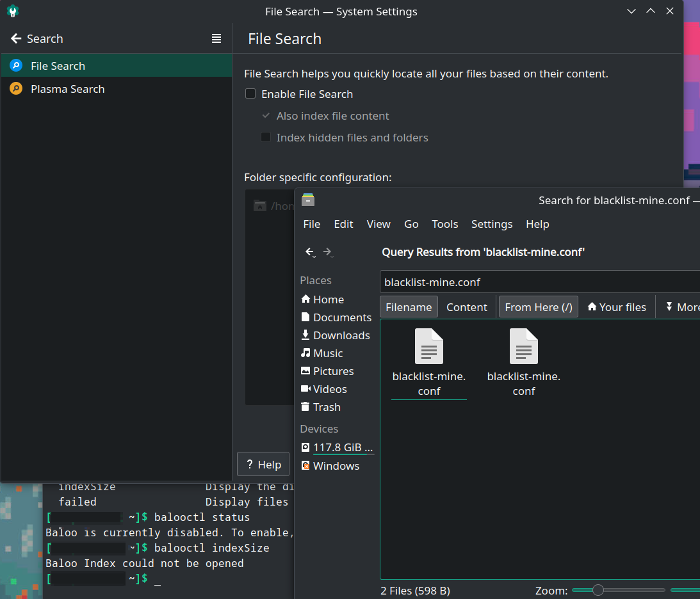Open the File menu in Dolphin
This screenshot has width=700, height=599.
point(312,224)
